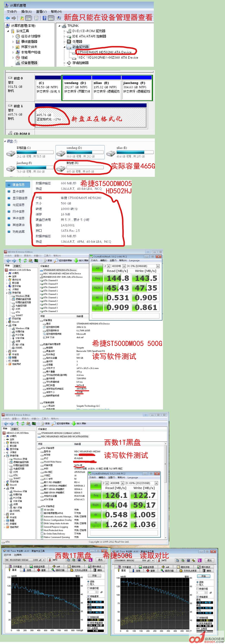Select 事件查看器 in system tools
The height and width of the screenshot is (644, 225).
(x=29, y=42)
